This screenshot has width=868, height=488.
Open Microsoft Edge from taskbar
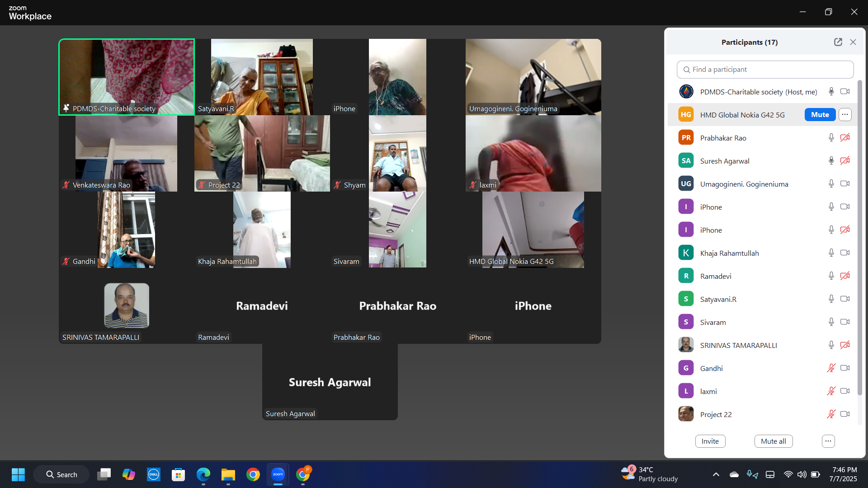click(203, 474)
